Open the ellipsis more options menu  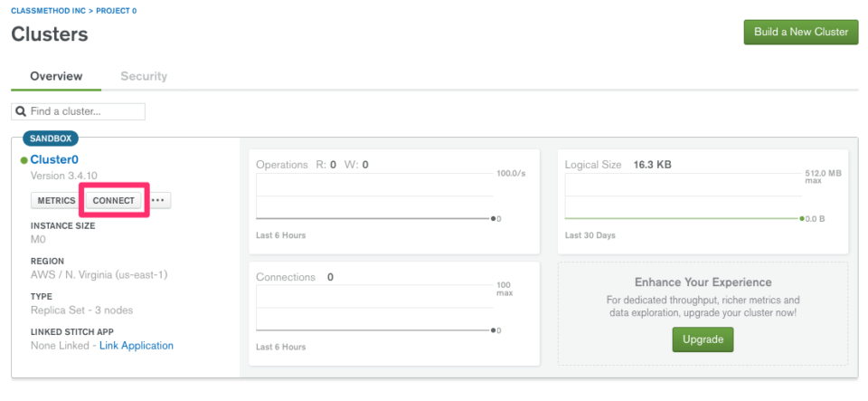tap(160, 200)
